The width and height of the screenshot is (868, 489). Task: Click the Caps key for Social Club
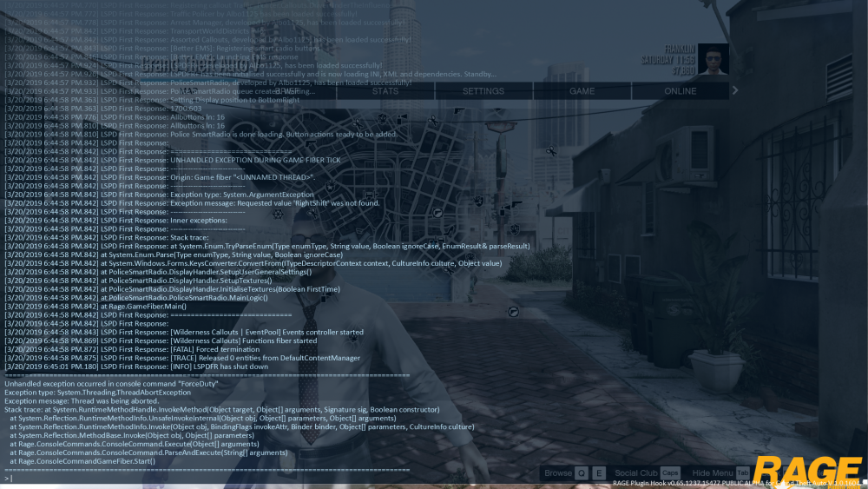tap(670, 473)
